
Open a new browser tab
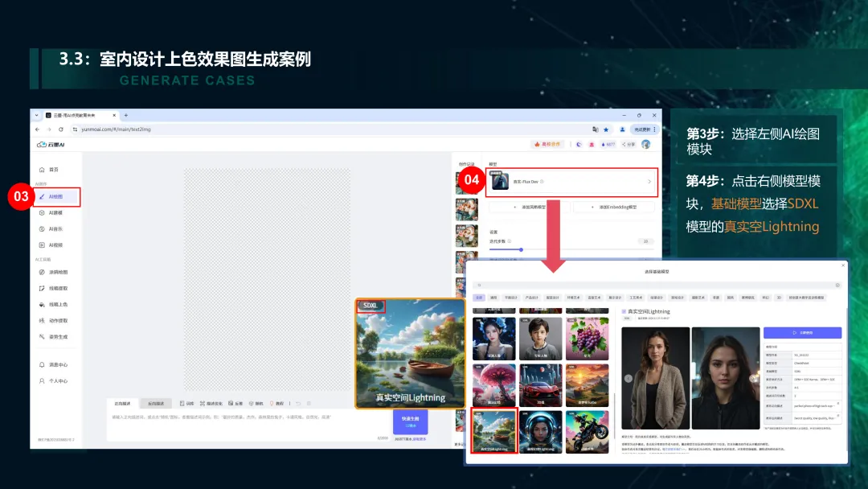point(125,115)
